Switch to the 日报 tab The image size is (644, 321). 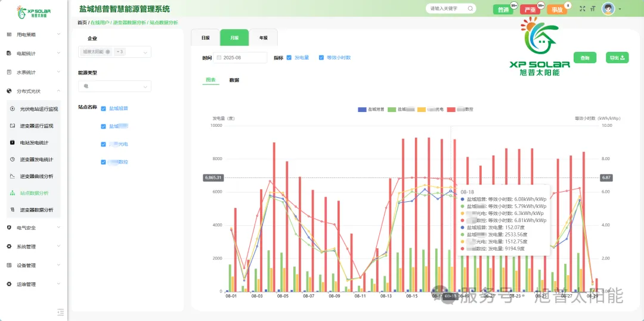[205, 38]
